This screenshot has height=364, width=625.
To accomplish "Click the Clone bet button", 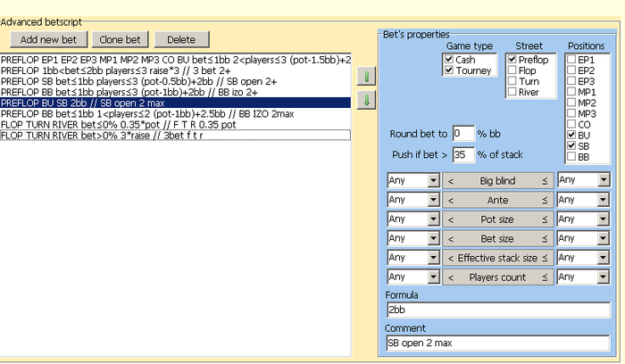I will click(120, 40).
